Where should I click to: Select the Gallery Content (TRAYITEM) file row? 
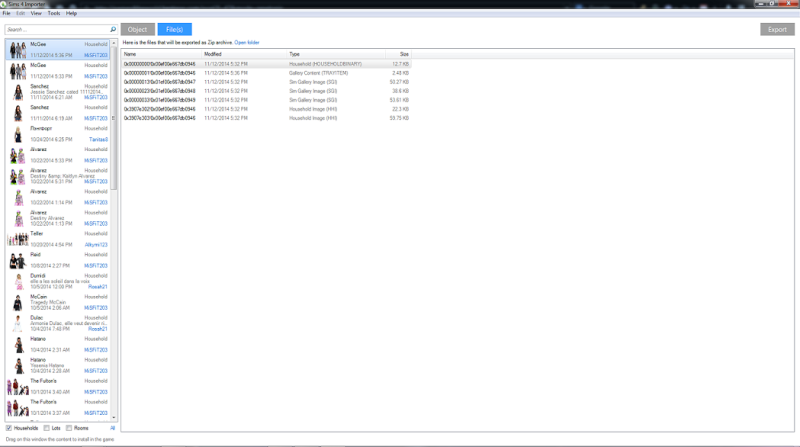pos(266,73)
